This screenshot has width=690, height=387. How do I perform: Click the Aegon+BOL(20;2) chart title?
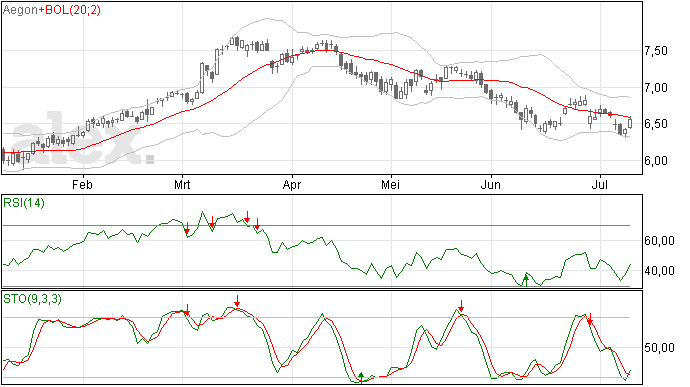pyautogui.click(x=51, y=10)
